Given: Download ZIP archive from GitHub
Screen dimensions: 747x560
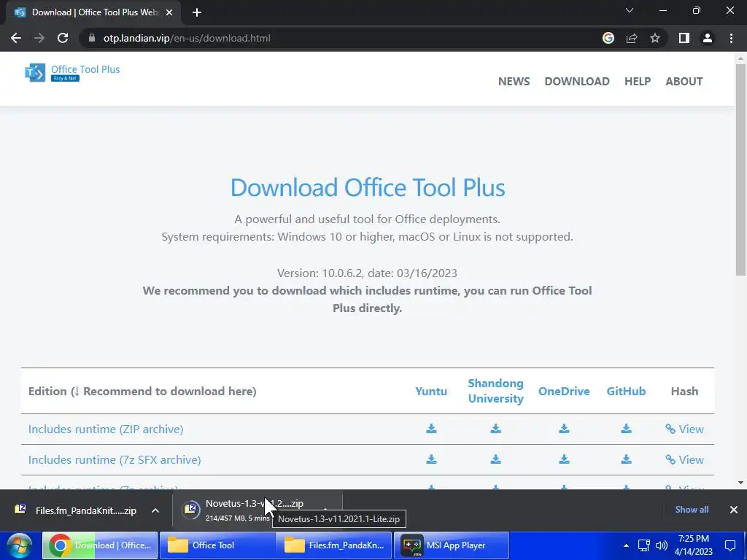Looking at the screenshot, I should pos(626,429).
